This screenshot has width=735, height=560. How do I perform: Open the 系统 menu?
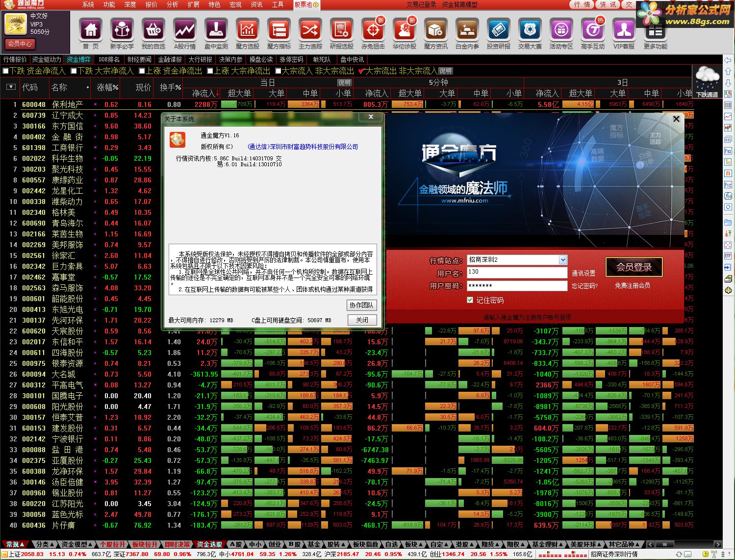(88, 4)
